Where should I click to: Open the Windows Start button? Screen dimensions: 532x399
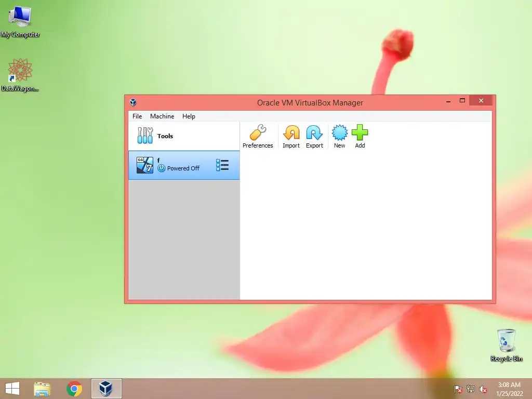(12, 389)
